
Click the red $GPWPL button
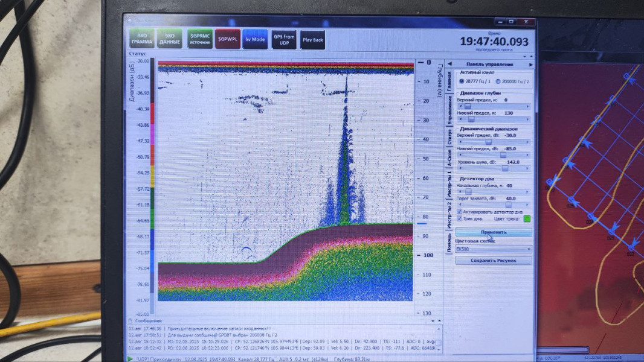[x=228, y=39]
